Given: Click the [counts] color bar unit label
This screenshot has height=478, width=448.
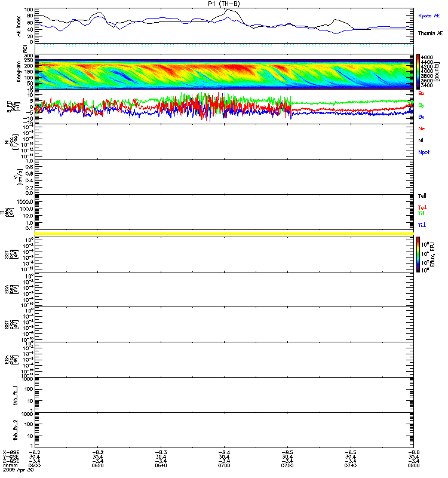Looking at the screenshot, I should 437,72.
